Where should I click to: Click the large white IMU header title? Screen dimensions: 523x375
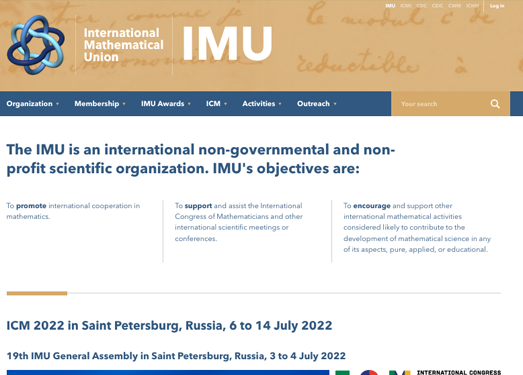click(227, 44)
